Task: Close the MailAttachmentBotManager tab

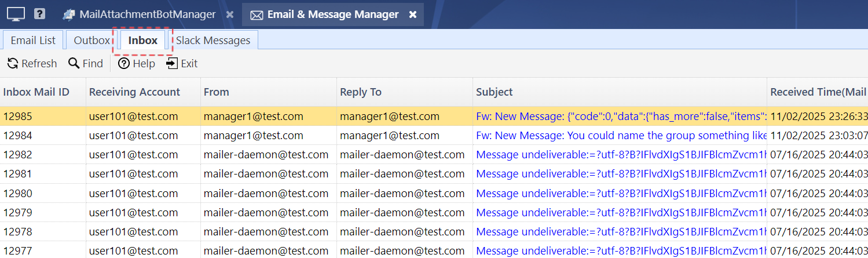Action: (x=230, y=14)
